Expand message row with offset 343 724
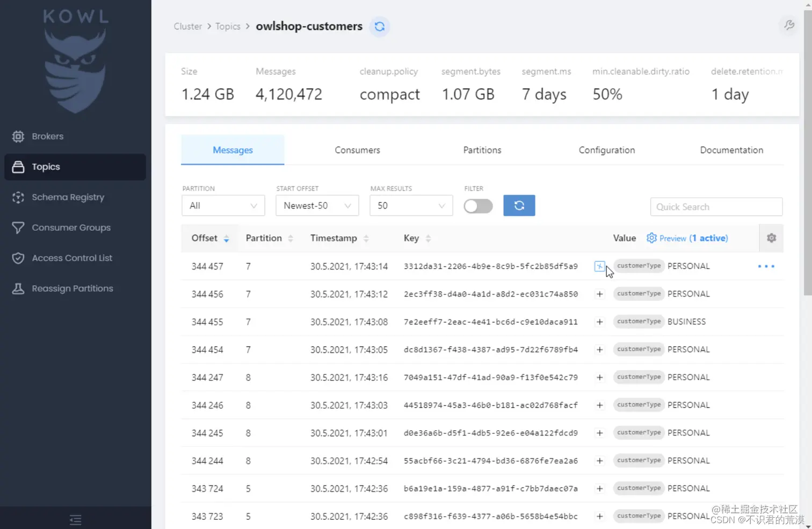The height and width of the screenshot is (529, 812). (x=600, y=489)
